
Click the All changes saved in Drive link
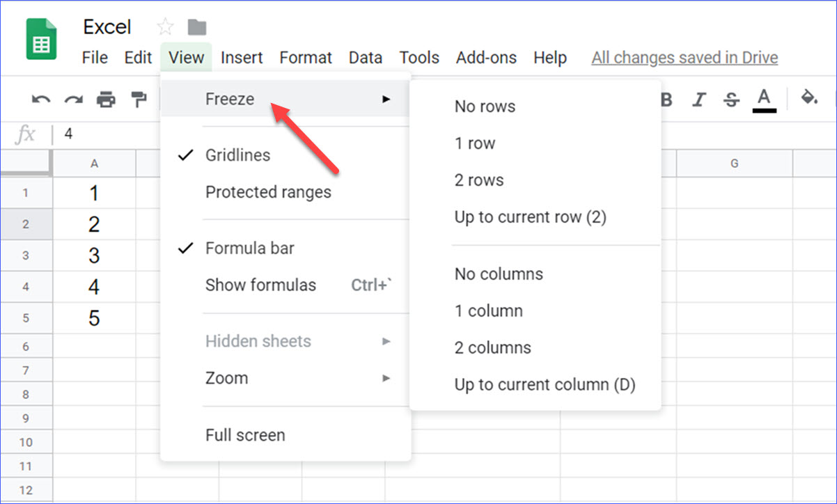point(684,58)
